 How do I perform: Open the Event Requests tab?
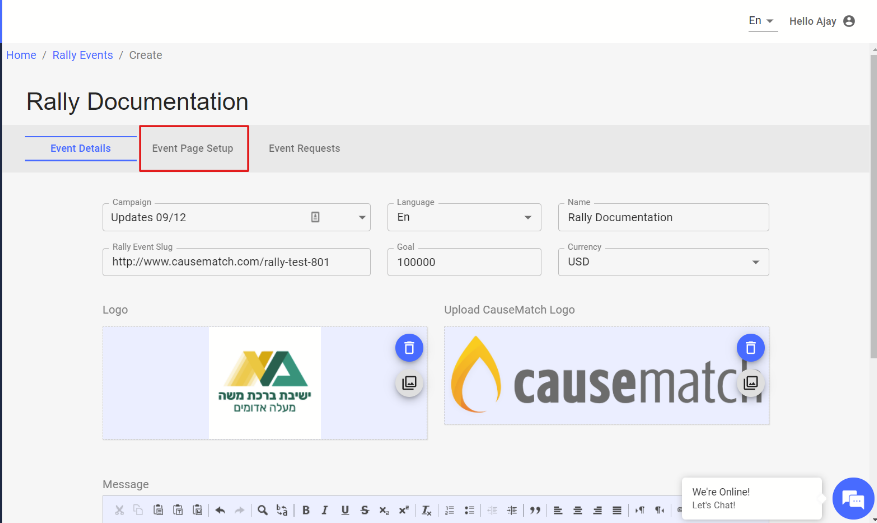tap(304, 148)
